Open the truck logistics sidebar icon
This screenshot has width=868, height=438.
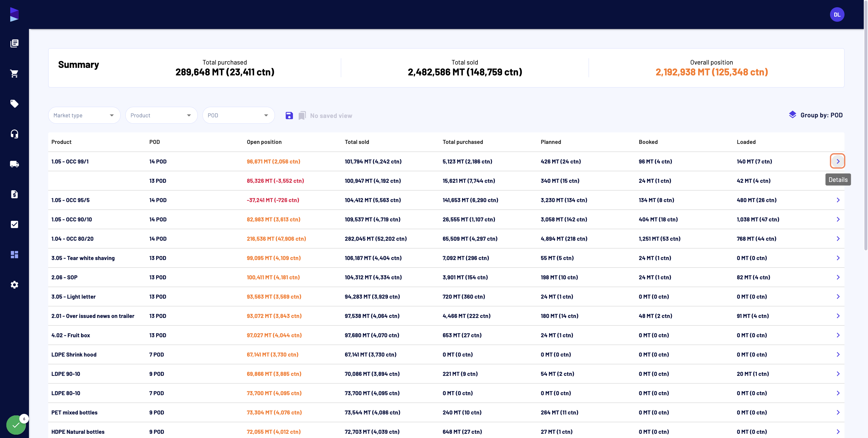(x=14, y=164)
